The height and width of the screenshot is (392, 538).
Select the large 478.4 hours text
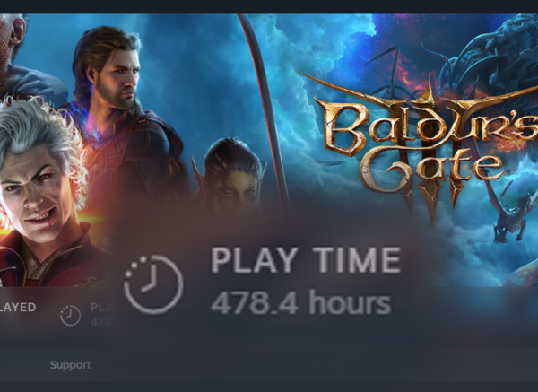pos(301,303)
